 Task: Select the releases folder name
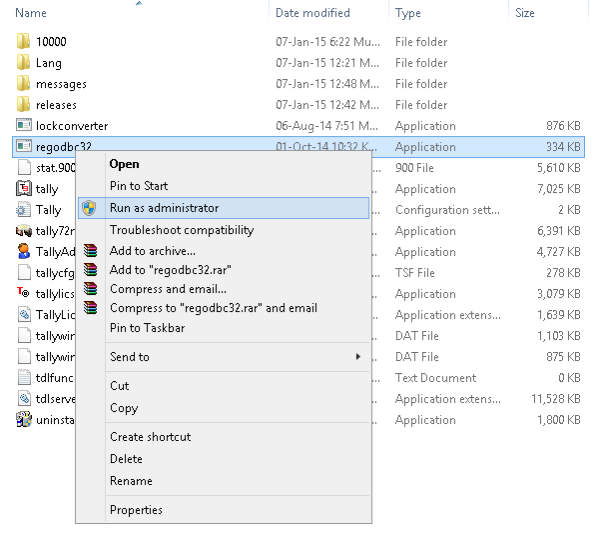coord(56,105)
